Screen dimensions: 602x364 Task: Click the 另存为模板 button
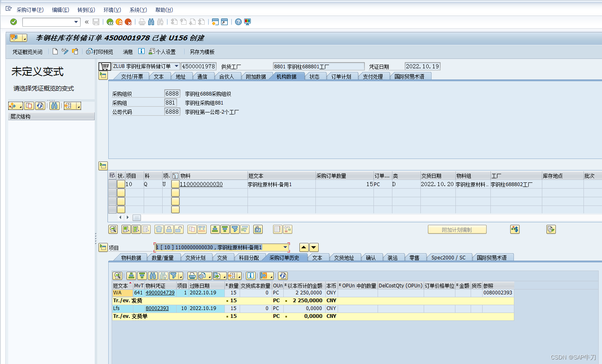(202, 52)
